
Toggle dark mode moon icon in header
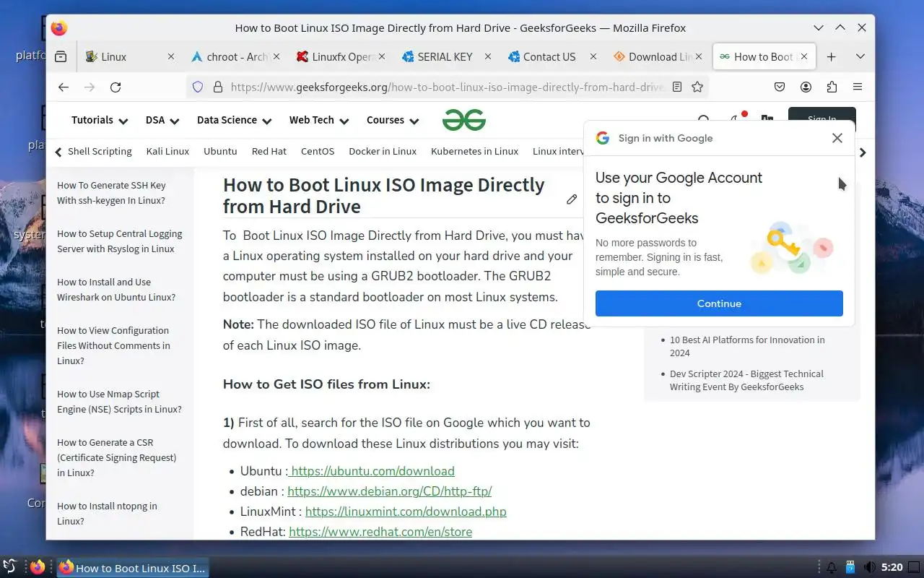point(736,120)
